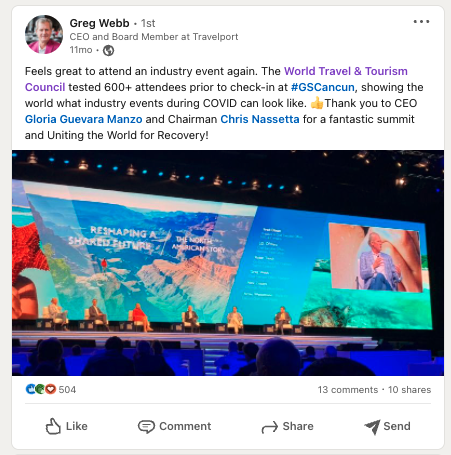
Task: Open Gloria Guevara Manzo's profile link
Action: [84, 119]
